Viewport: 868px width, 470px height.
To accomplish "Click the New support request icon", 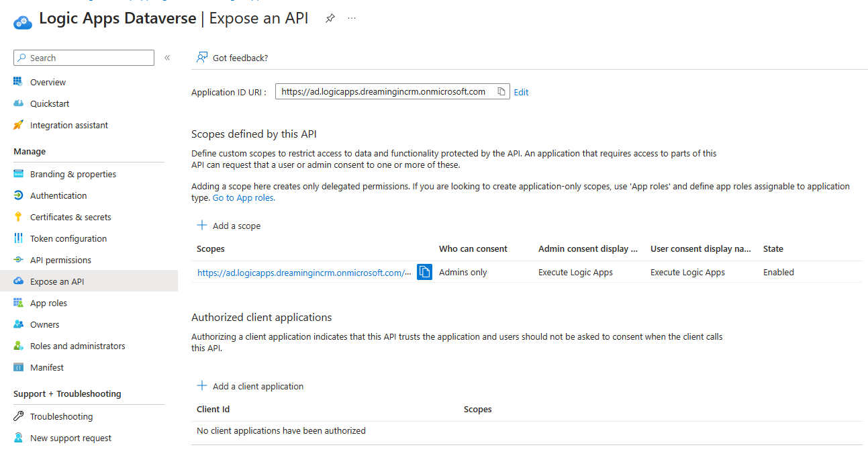I will (18, 438).
